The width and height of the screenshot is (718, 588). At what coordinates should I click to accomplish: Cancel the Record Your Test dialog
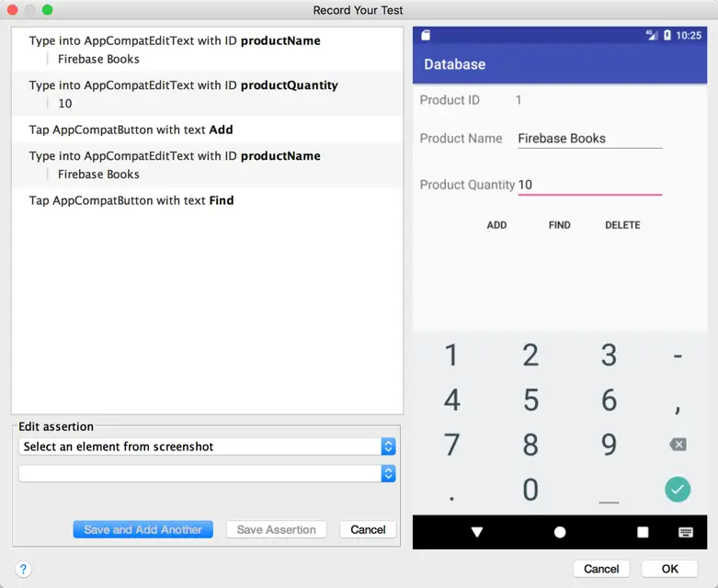601,569
